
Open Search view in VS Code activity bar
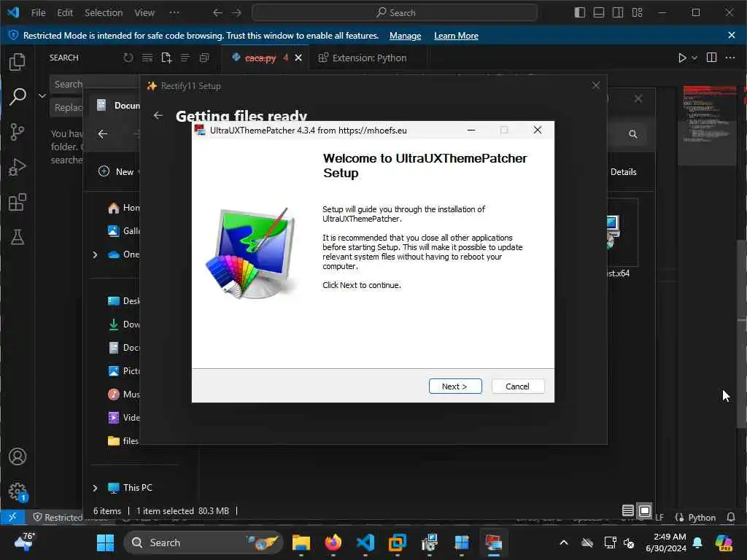[x=18, y=97]
